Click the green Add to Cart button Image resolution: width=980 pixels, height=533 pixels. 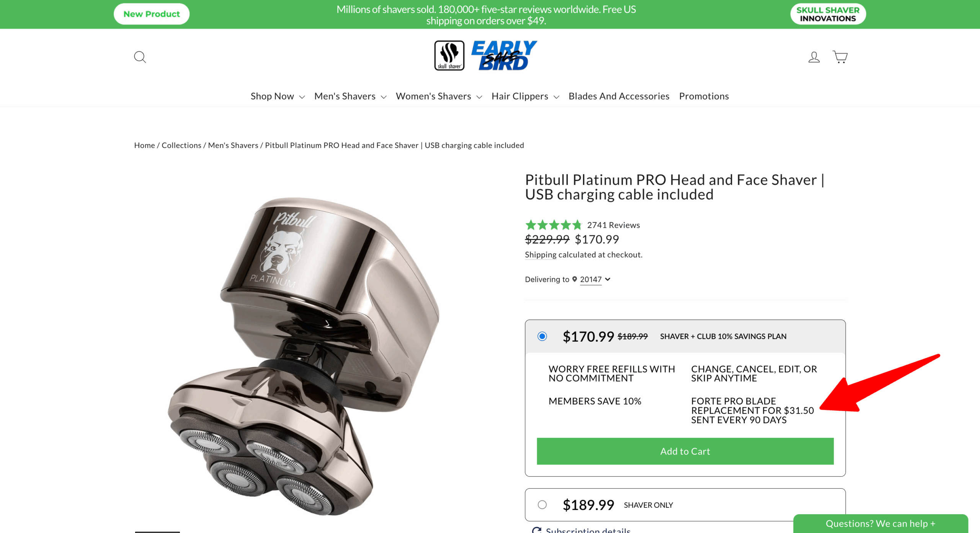[x=685, y=451]
